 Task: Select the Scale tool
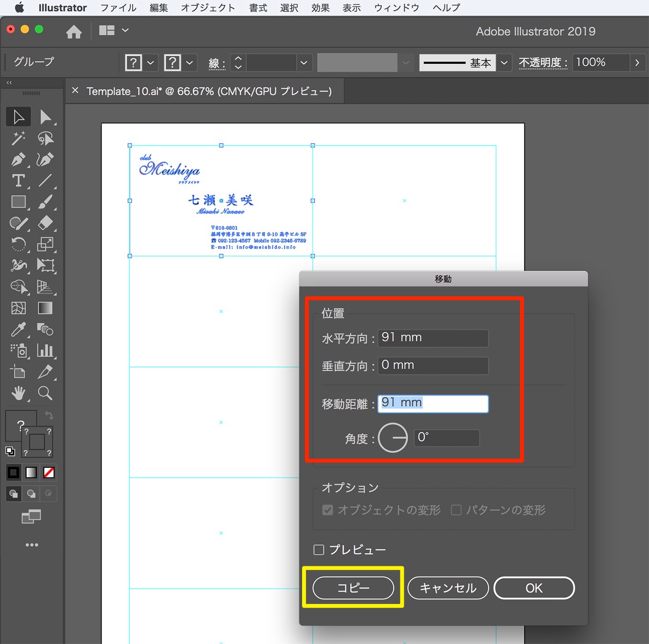[x=45, y=244]
